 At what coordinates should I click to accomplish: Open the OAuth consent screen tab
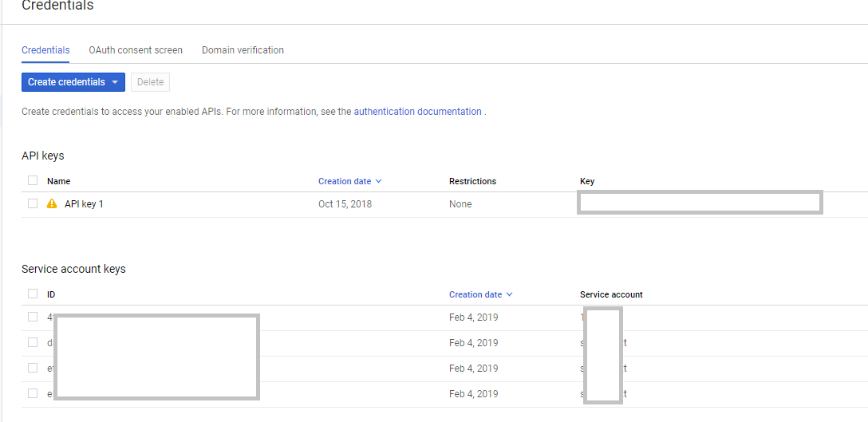[x=136, y=49]
